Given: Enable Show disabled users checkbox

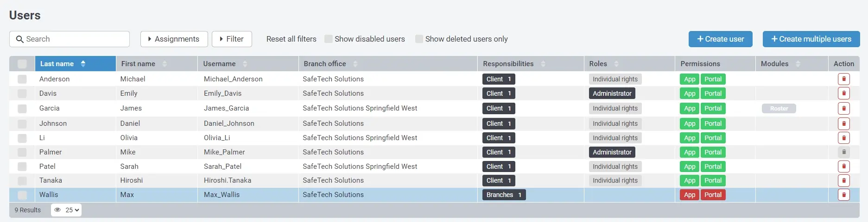Looking at the screenshot, I should [329, 39].
